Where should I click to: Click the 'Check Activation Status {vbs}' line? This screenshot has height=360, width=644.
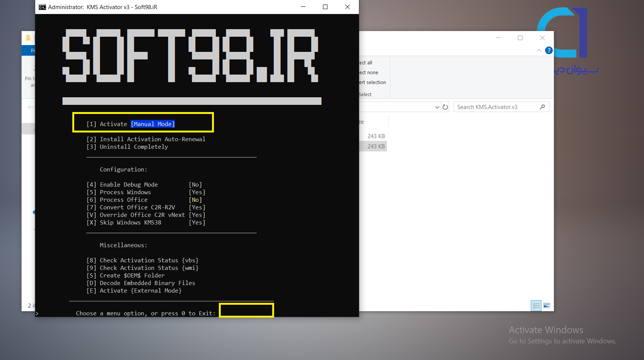[x=143, y=260]
